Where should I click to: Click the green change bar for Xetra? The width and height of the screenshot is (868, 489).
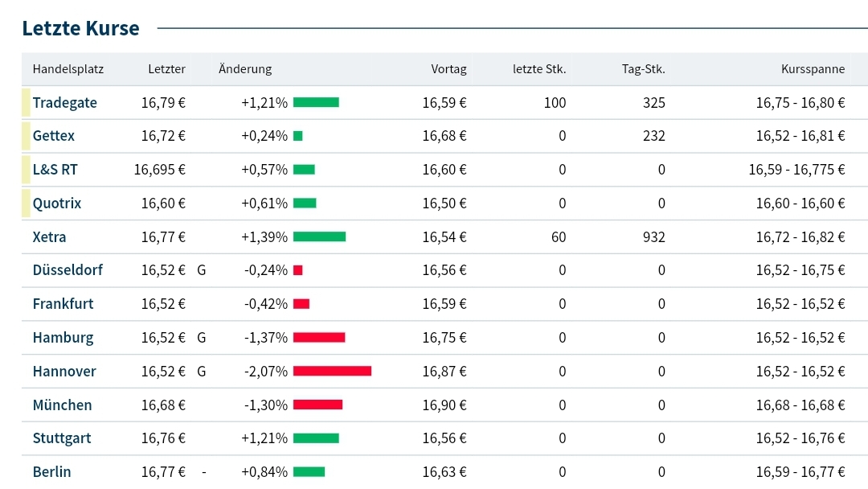tap(319, 236)
